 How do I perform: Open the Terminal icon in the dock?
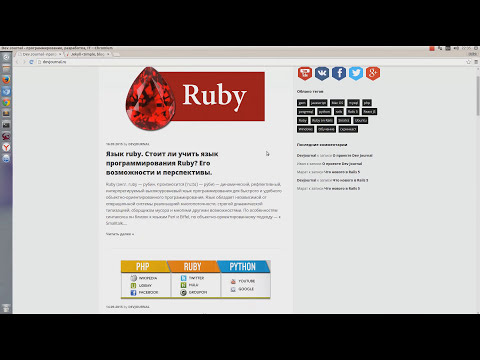[x=6, y=125]
